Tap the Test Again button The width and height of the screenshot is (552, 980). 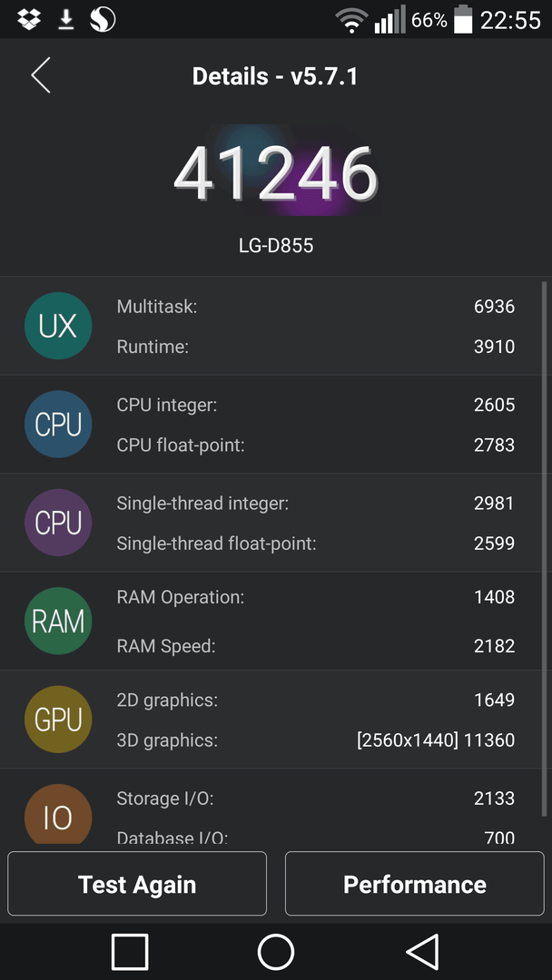137,883
